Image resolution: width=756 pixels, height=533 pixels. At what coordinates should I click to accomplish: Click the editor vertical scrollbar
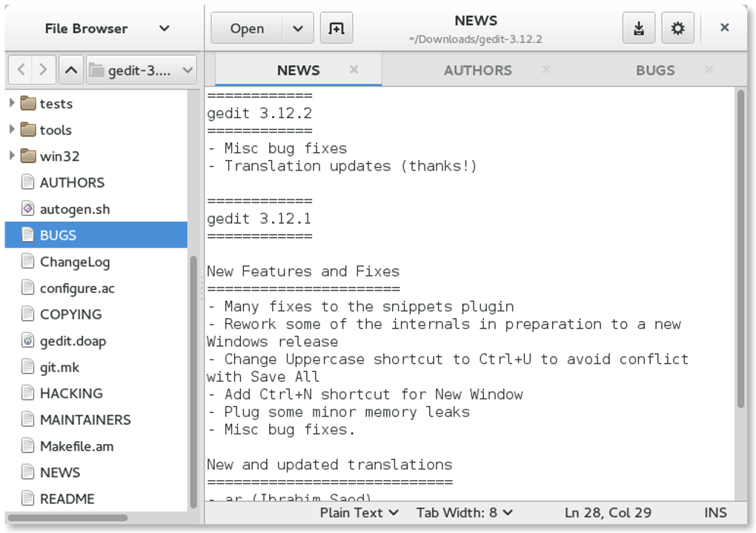pyautogui.click(x=740, y=249)
